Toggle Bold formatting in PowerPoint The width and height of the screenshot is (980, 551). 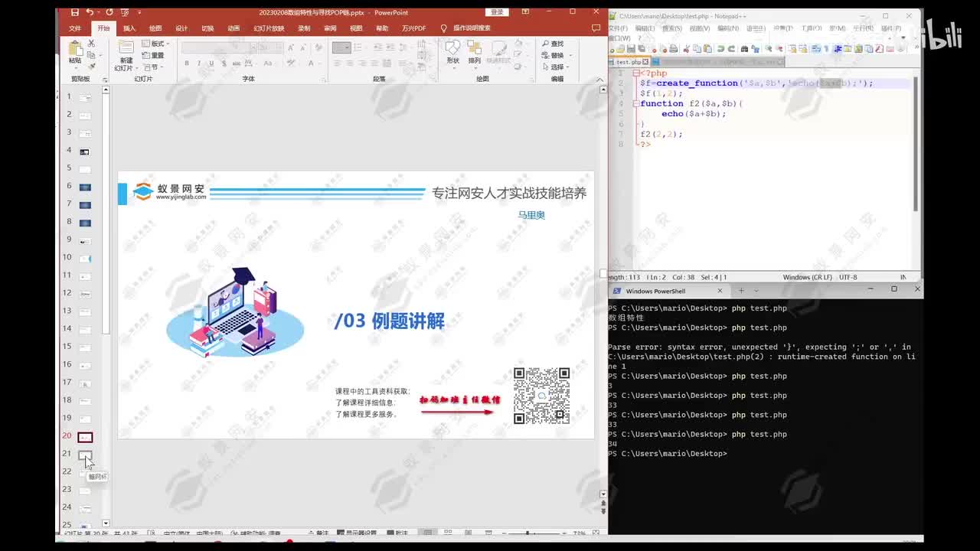coord(187,64)
